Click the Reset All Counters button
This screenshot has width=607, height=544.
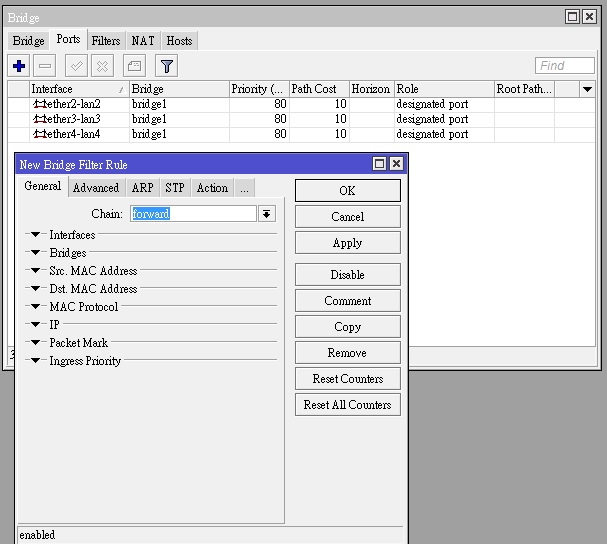[x=348, y=405]
